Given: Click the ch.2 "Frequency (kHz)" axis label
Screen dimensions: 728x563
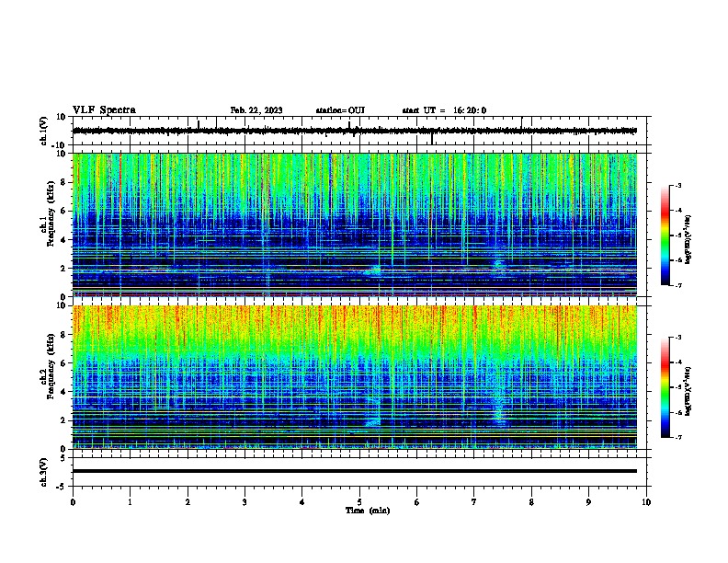Looking at the screenshot, I should click(x=51, y=366).
